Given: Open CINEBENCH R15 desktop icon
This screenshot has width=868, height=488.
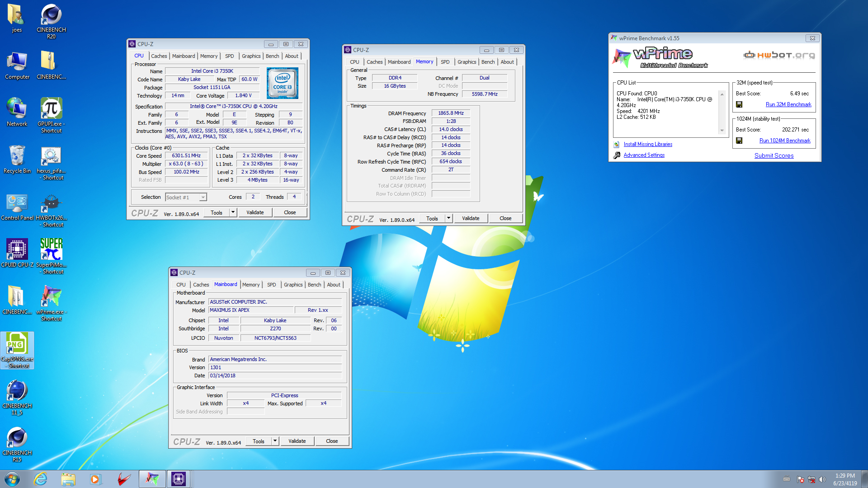Looking at the screenshot, I should point(17,444).
